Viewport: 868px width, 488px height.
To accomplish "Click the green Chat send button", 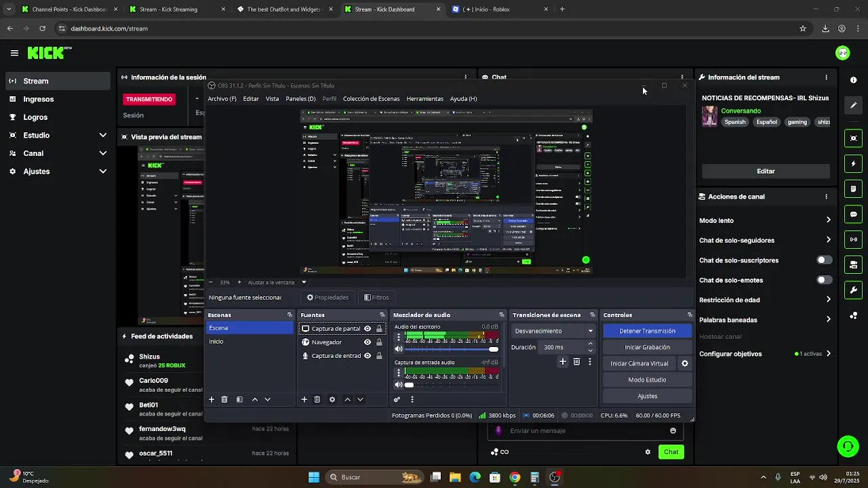I will pyautogui.click(x=671, y=452).
